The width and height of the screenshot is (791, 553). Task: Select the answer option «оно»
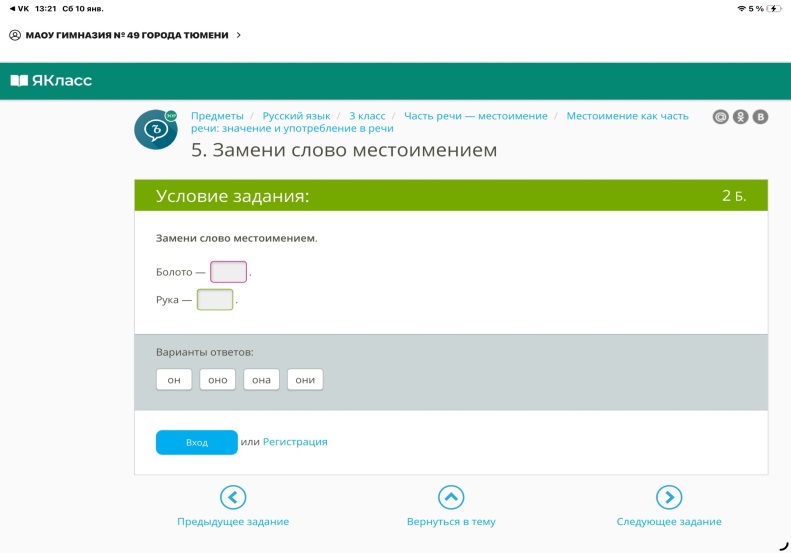point(217,380)
